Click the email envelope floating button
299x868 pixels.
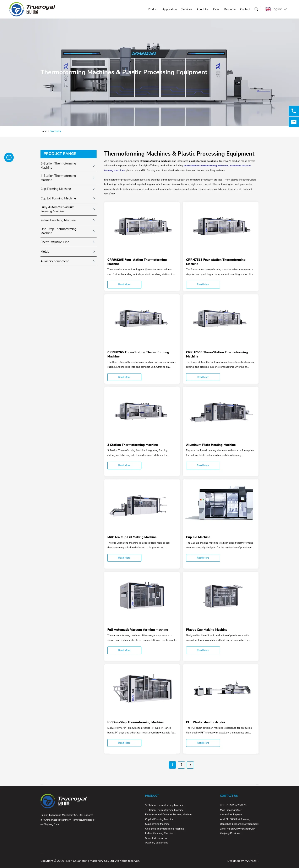click(x=294, y=122)
